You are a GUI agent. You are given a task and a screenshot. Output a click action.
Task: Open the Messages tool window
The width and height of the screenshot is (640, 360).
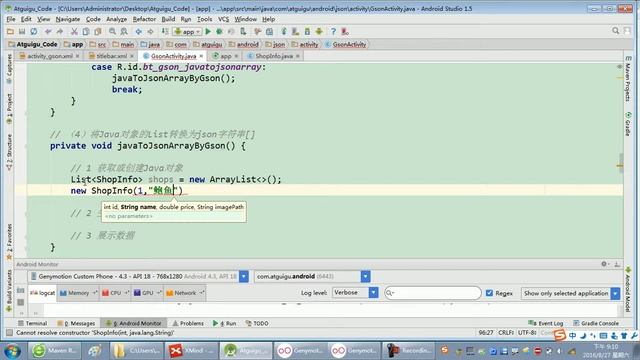[x=76, y=323]
